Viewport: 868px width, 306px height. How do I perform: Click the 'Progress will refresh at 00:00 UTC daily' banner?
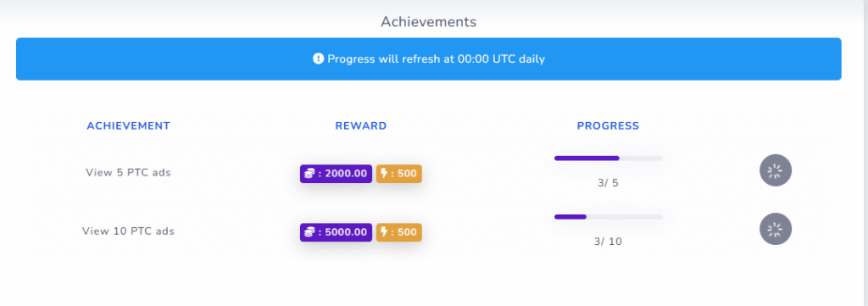coord(428,59)
